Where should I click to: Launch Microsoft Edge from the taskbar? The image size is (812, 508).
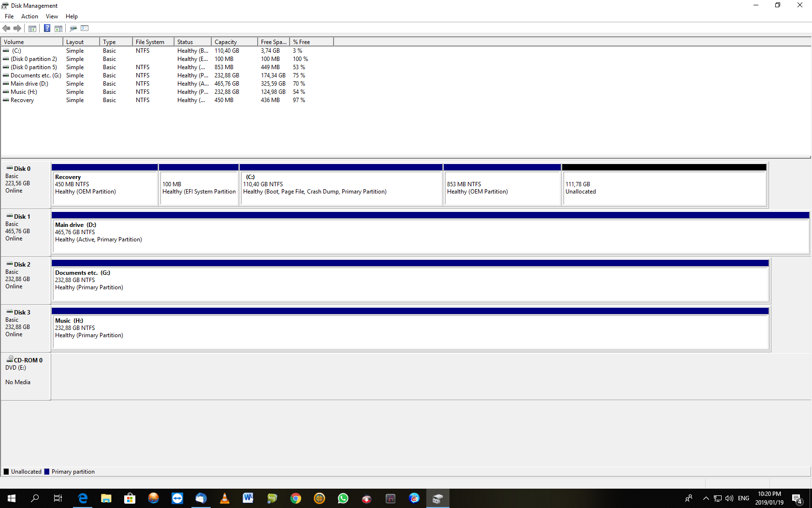click(x=83, y=498)
